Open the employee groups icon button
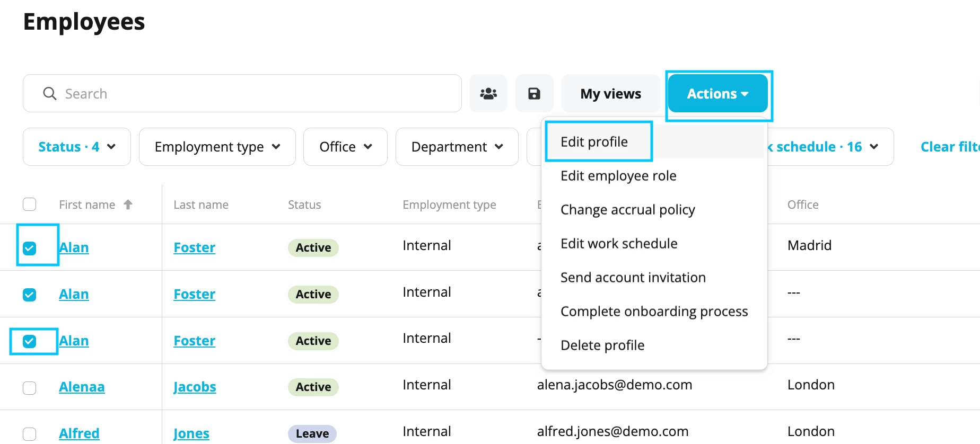 point(488,94)
